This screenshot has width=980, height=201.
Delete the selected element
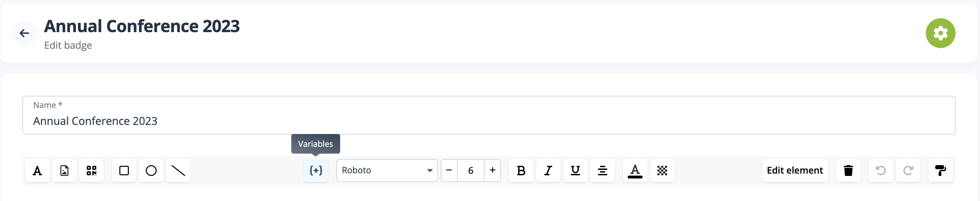point(848,171)
